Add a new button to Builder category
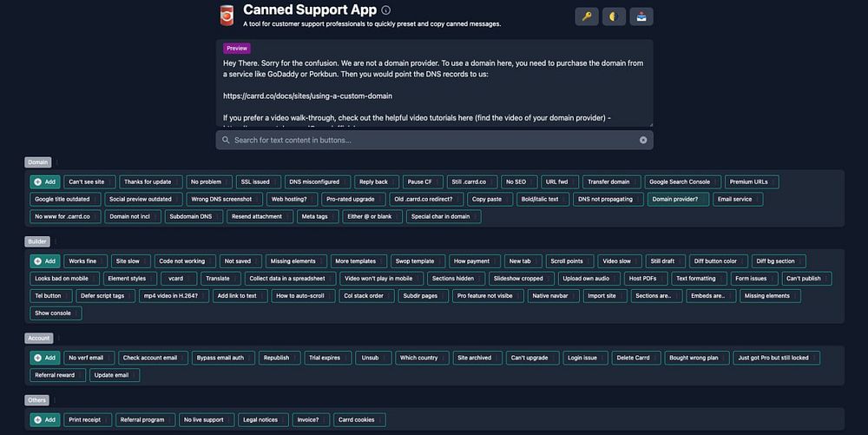 coord(45,260)
